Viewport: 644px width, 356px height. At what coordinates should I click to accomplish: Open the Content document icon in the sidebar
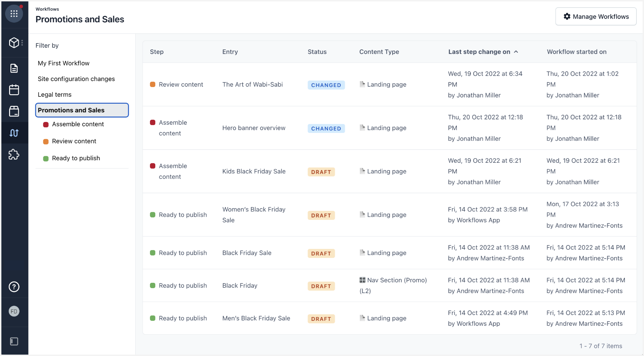pos(14,68)
